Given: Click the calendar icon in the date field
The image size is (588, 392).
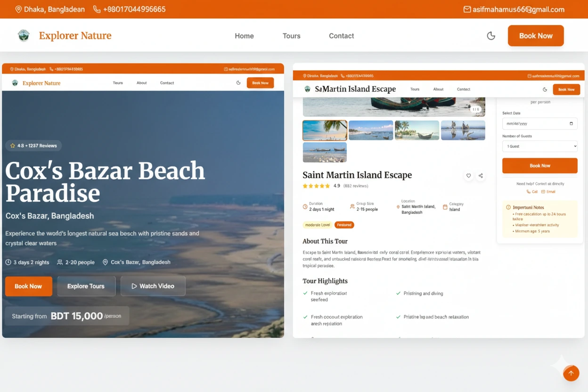Looking at the screenshot, I should [571, 123].
